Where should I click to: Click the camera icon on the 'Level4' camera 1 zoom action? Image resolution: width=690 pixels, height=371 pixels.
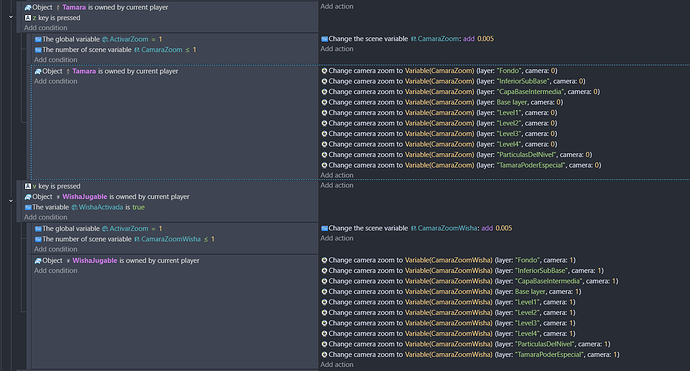[x=324, y=334]
